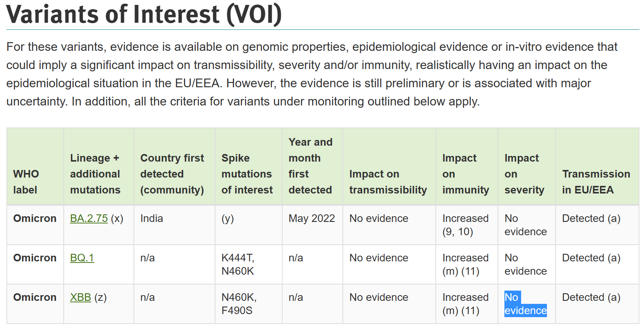Click Detected (a) in the BQ.1 row
The width and height of the screenshot is (644, 327).
pyautogui.click(x=591, y=258)
